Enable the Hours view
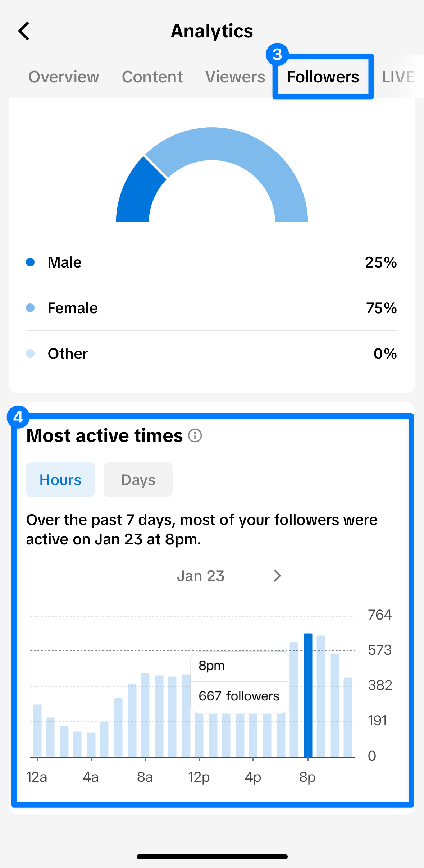 [x=60, y=479]
